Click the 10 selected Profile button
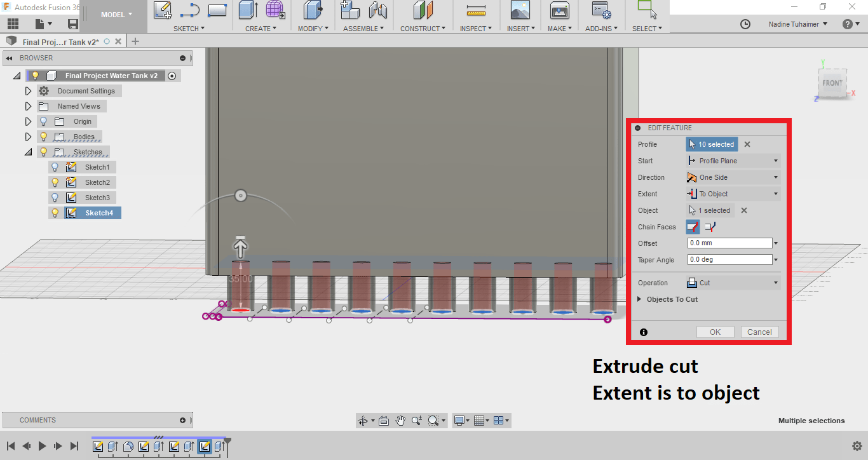The width and height of the screenshot is (868, 460). (712, 144)
